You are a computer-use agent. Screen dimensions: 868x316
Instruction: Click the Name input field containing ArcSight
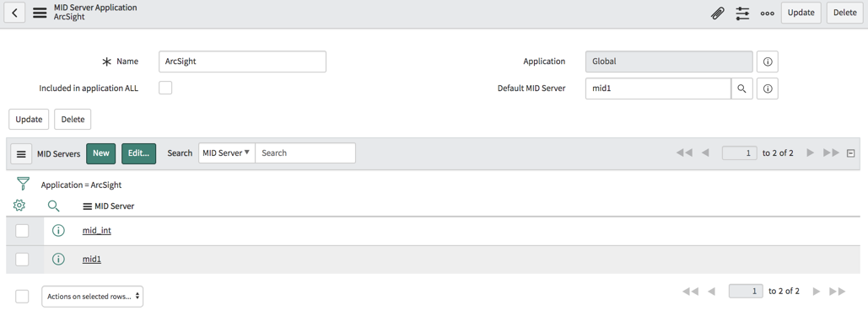tap(242, 62)
